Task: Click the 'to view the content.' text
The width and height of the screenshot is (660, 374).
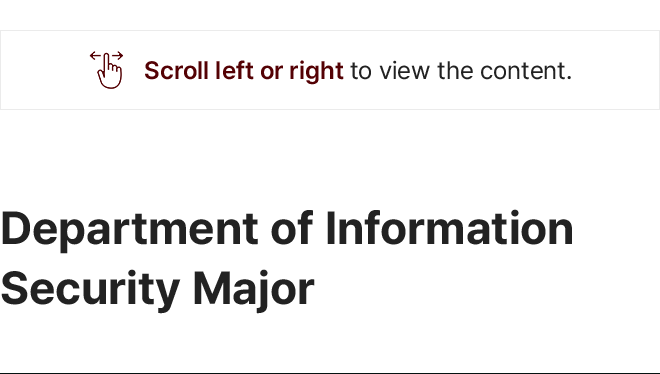Action: [x=461, y=71]
